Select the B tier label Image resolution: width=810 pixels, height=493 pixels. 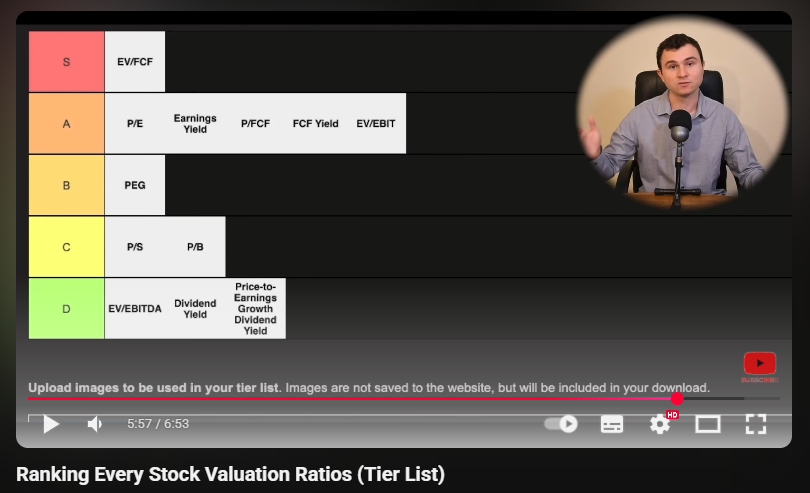pyautogui.click(x=67, y=185)
